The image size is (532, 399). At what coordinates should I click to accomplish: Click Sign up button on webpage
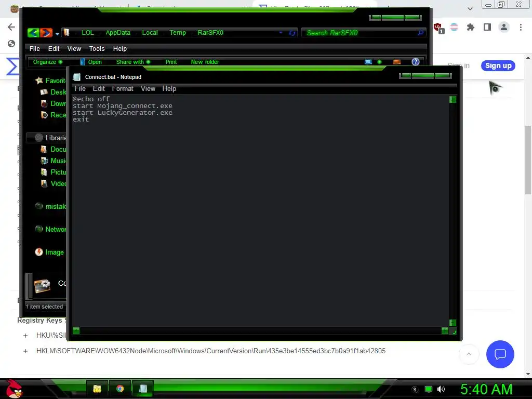pos(498,65)
